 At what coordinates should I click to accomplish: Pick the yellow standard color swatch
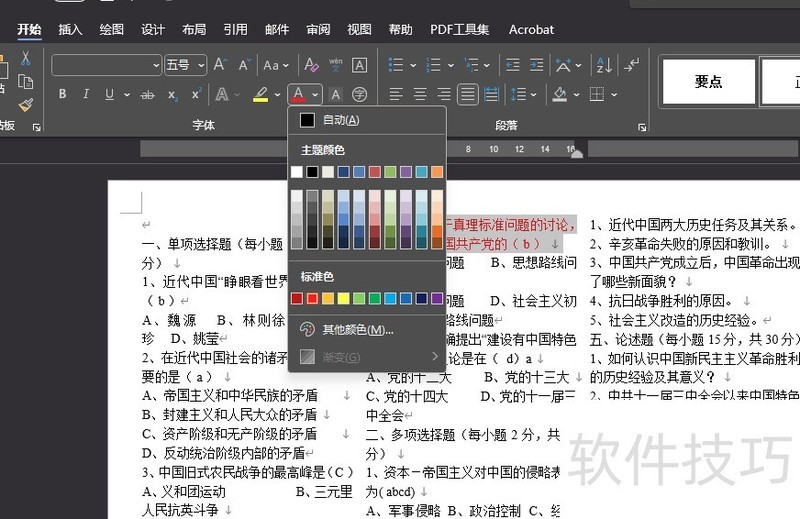point(344,298)
